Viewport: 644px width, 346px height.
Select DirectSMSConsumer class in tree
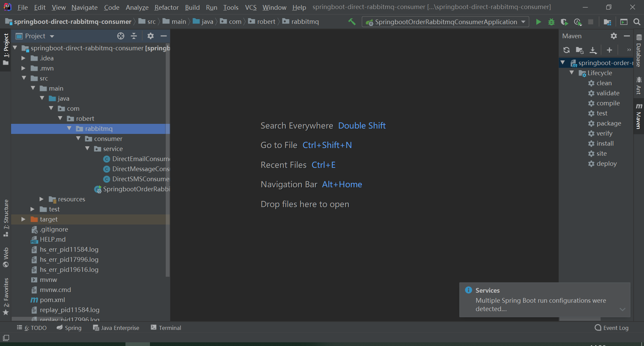pos(137,179)
